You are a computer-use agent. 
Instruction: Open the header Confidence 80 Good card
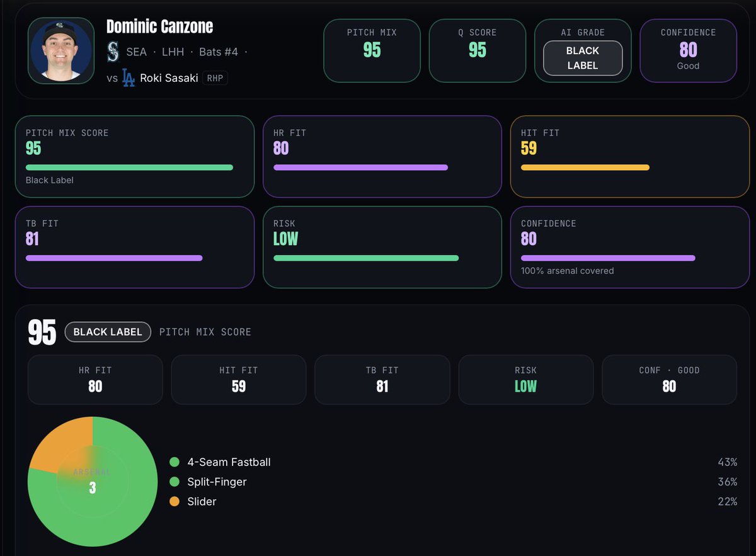688,50
